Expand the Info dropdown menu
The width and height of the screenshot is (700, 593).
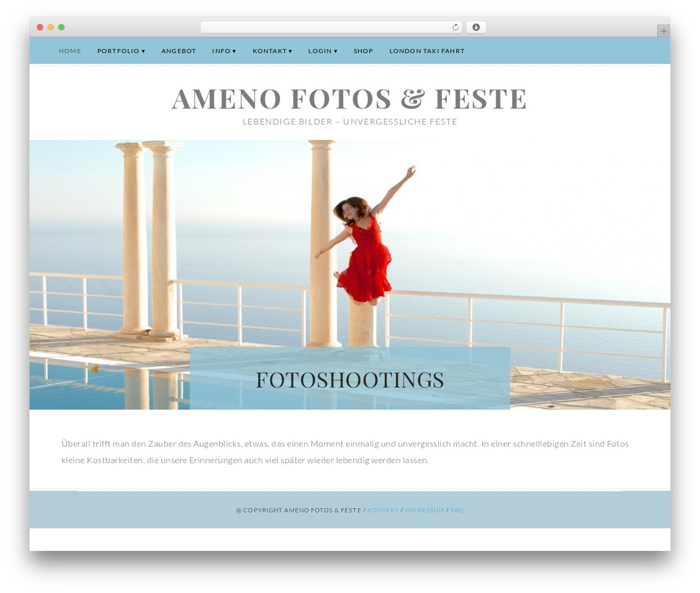click(x=224, y=51)
